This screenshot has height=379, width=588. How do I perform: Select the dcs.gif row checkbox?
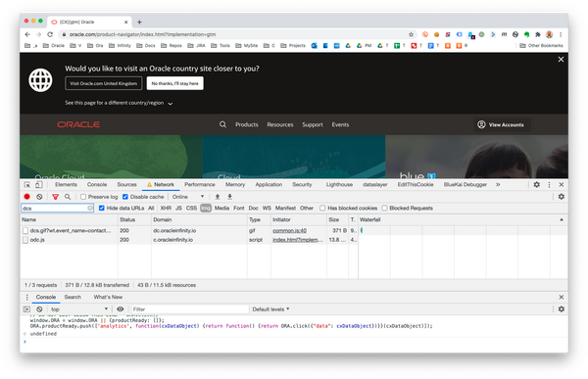(x=25, y=231)
